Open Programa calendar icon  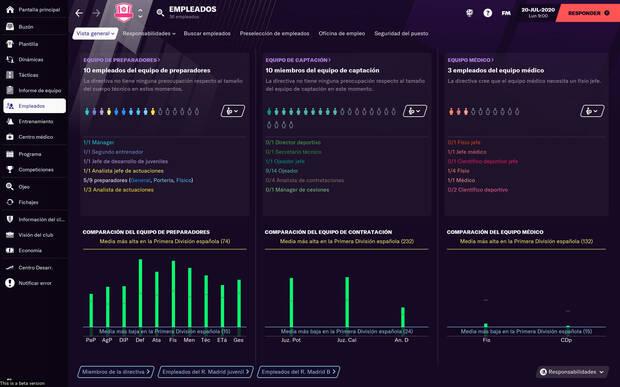coord(10,154)
